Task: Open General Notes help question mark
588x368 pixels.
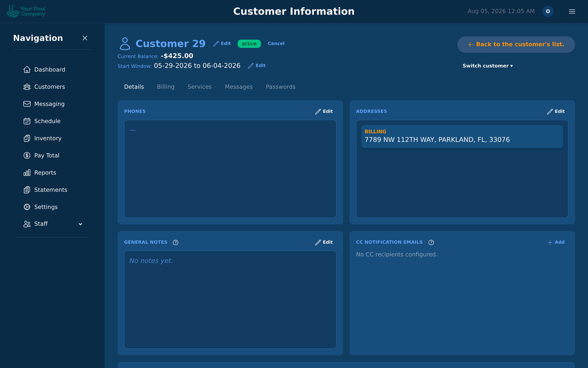Action: pos(175,242)
